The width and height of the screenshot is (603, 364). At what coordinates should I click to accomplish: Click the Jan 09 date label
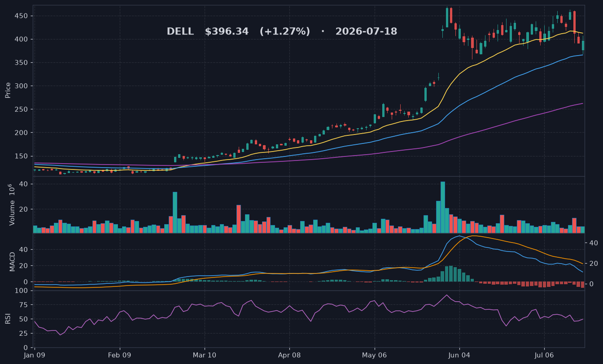[x=35, y=355]
